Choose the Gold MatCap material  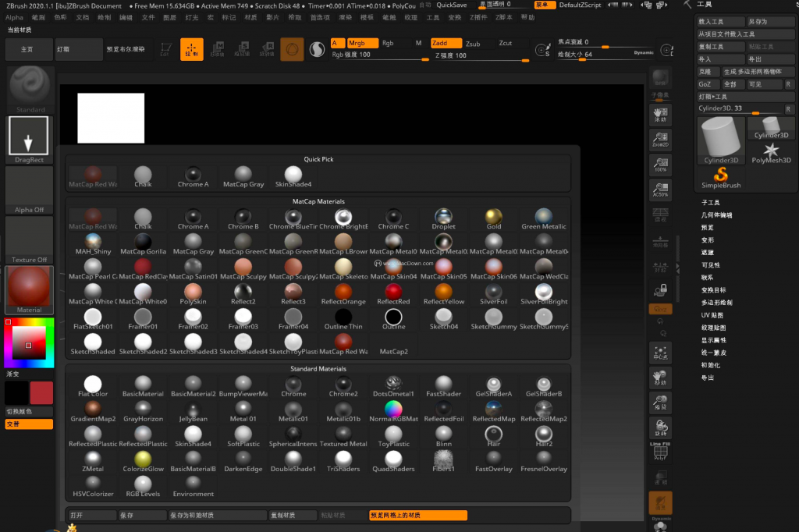coord(494,219)
